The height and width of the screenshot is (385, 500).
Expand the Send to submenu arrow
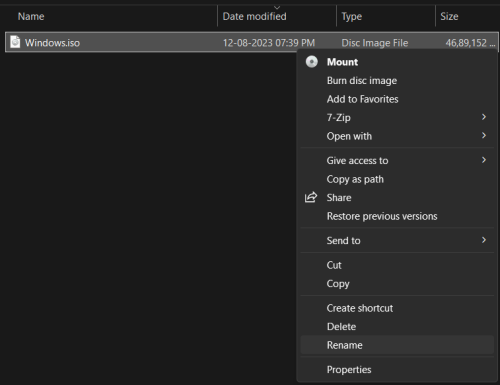484,240
